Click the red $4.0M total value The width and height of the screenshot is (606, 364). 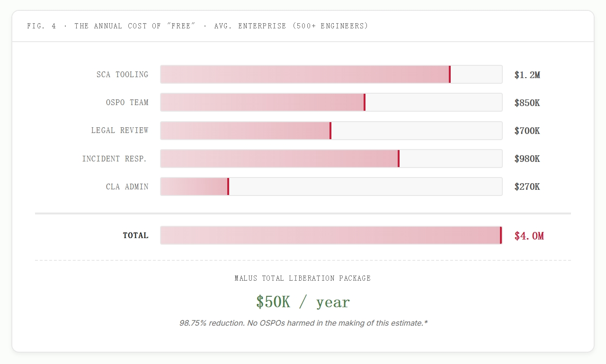(529, 236)
